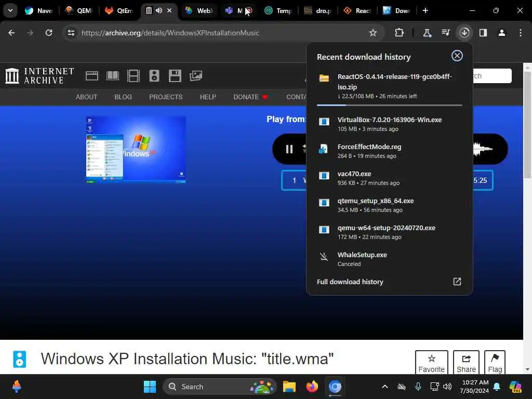
Task: Reload the current page
Action: [49, 33]
